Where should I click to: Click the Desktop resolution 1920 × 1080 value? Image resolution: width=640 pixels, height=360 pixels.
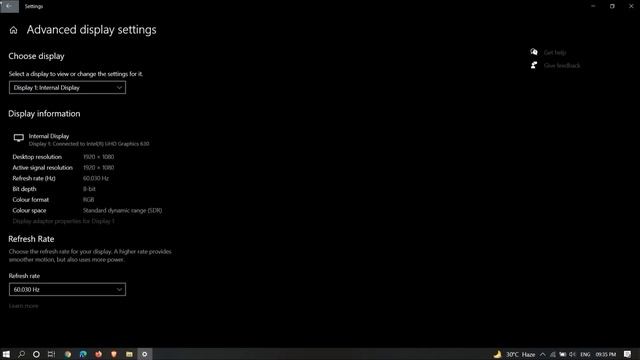coord(98,157)
